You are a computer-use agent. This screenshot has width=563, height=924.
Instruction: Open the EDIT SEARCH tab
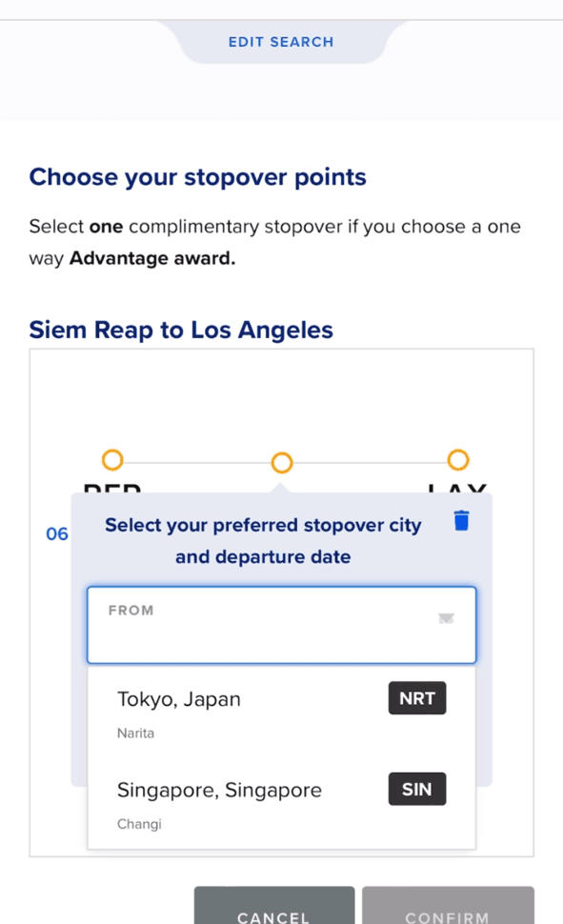[x=281, y=42]
